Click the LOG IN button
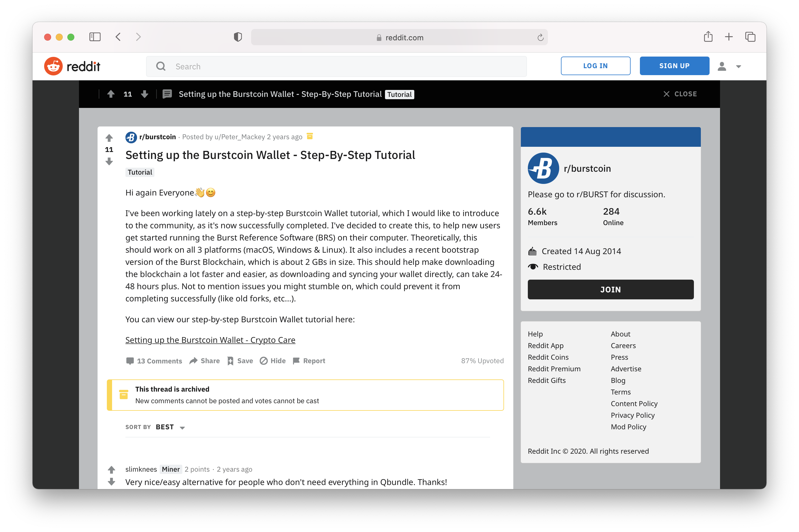 click(x=595, y=66)
